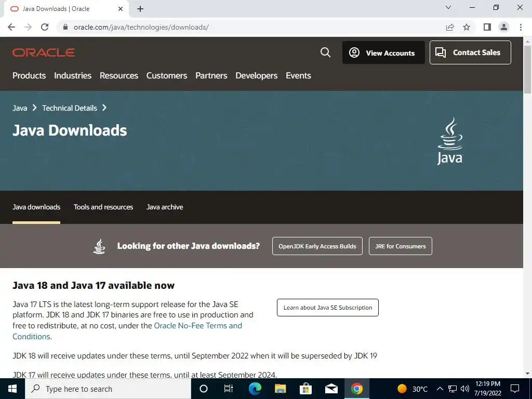Open File Explorer from the taskbar
The width and height of the screenshot is (532, 399).
tap(280, 389)
